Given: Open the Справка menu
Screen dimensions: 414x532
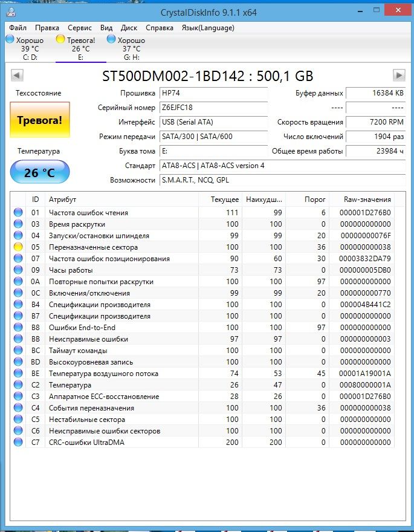Looking at the screenshot, I should click(160, 28).
